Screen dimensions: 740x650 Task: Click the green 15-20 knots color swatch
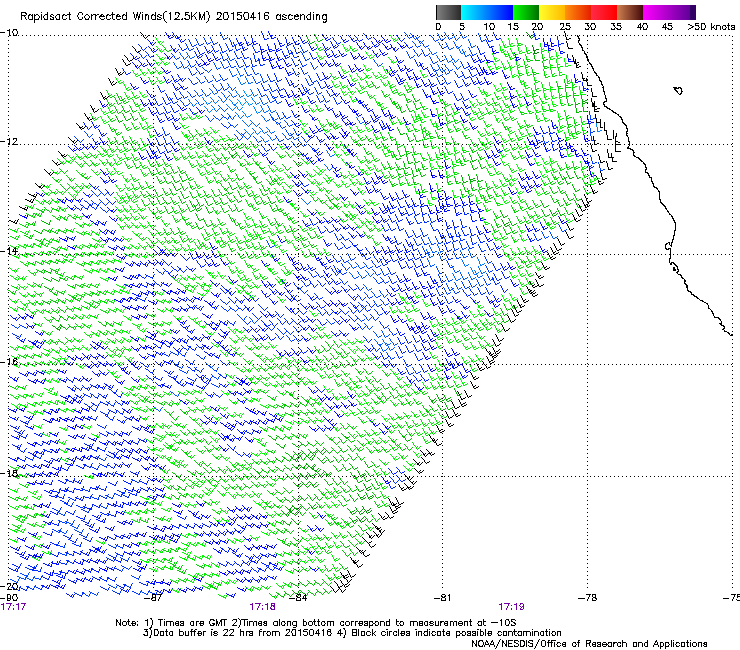[526, 12]
